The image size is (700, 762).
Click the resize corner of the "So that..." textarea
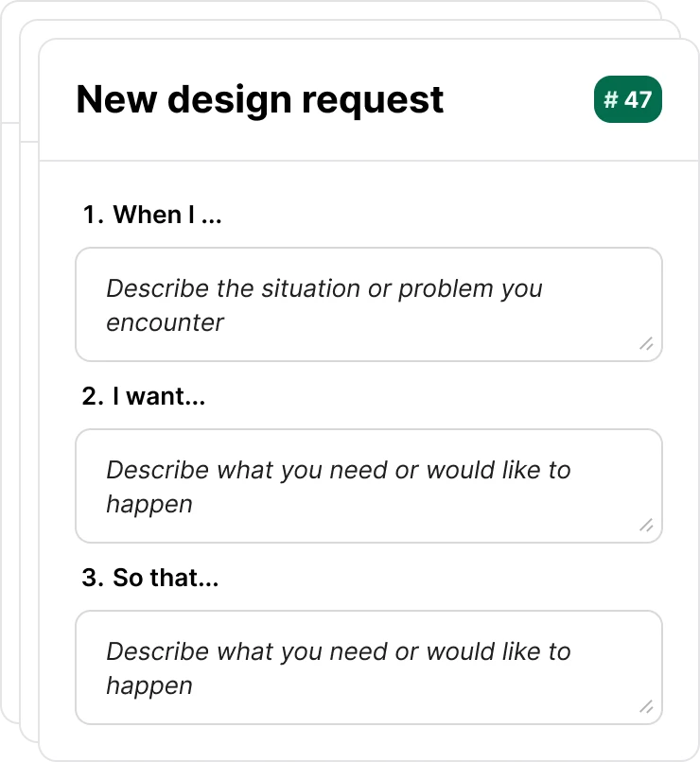click(646, 707)
